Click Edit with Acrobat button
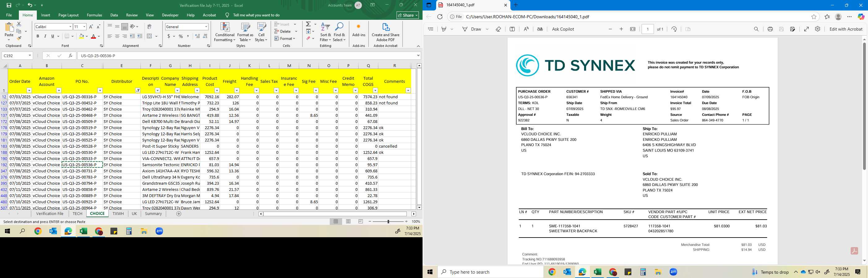Viewport: 868px width, 278px height. (x=846, y=29)
